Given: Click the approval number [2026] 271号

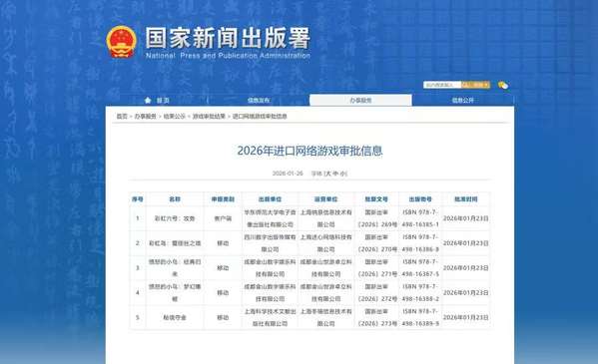Looking at the screenshot, I should pyautogui.click(x=376, y=268).
